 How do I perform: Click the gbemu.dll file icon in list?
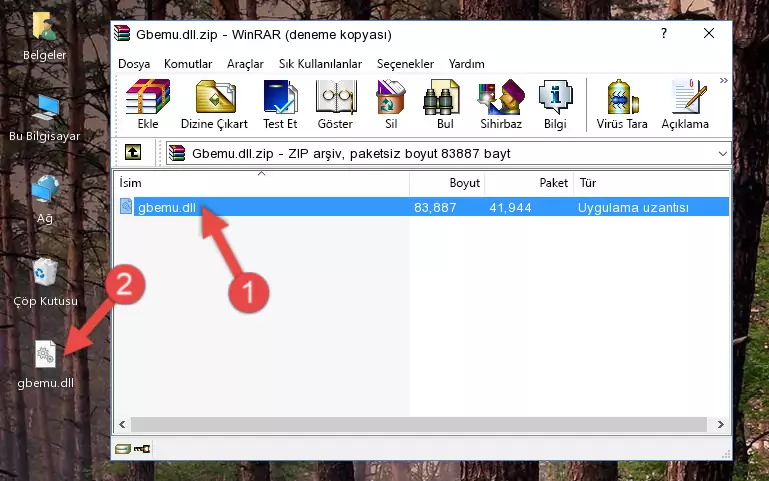126,206
